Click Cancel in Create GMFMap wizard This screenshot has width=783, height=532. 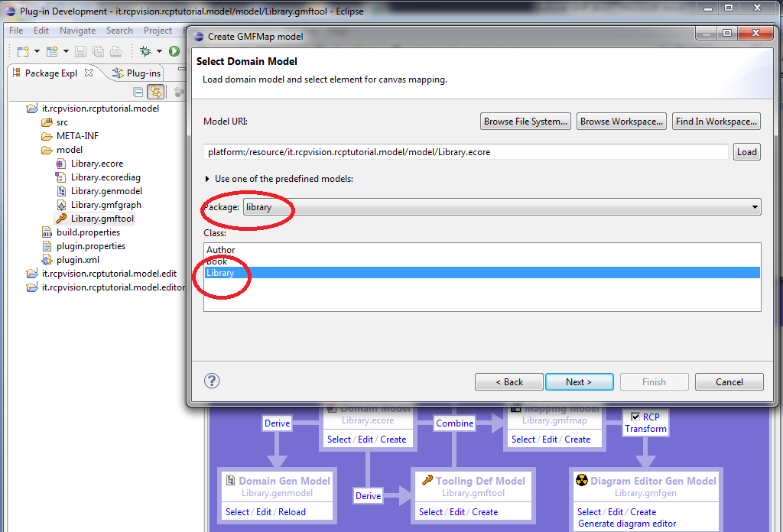(729, 381)
